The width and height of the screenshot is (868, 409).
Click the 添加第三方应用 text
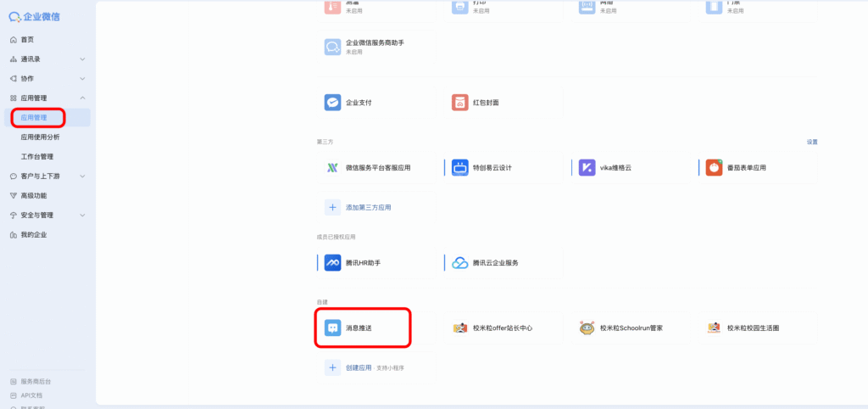click(x=369, y=208)
